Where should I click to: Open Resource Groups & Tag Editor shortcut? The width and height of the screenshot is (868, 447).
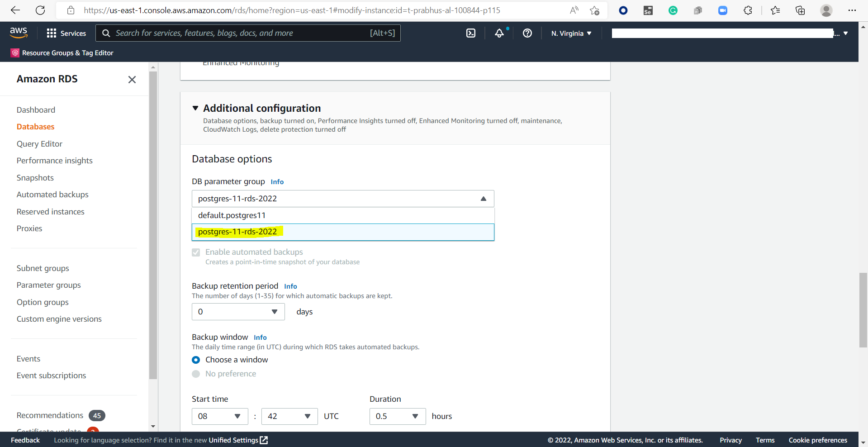click(x=62, y=53)
